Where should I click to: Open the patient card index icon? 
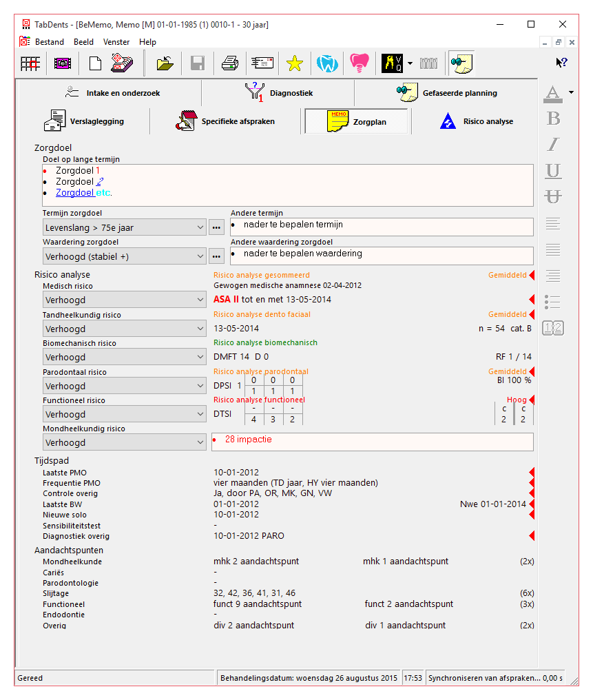click(x=122, y=63)
